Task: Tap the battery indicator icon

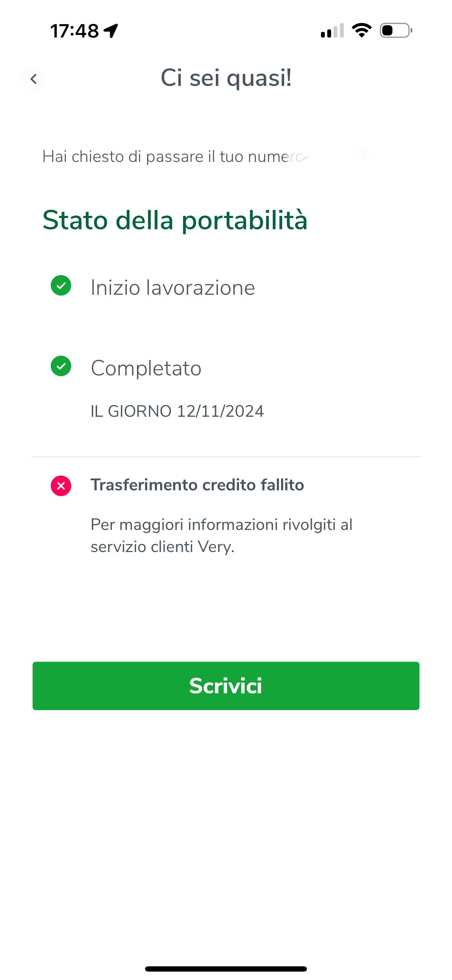Action: click(396, 30)
